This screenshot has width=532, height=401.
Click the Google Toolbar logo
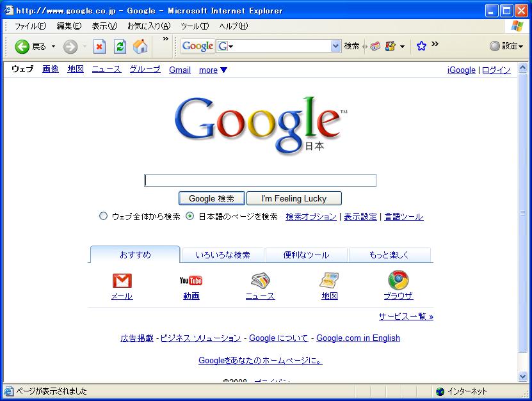pyautogui.click(x=198, y=46)
